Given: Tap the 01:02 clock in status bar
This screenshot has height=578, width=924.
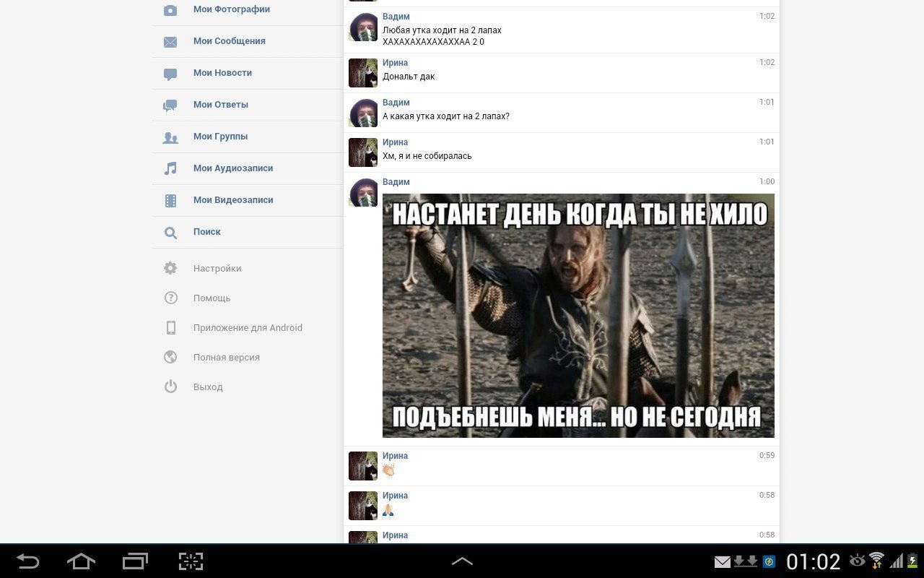Looking at the screenshot, I should (x=814, y=562).
